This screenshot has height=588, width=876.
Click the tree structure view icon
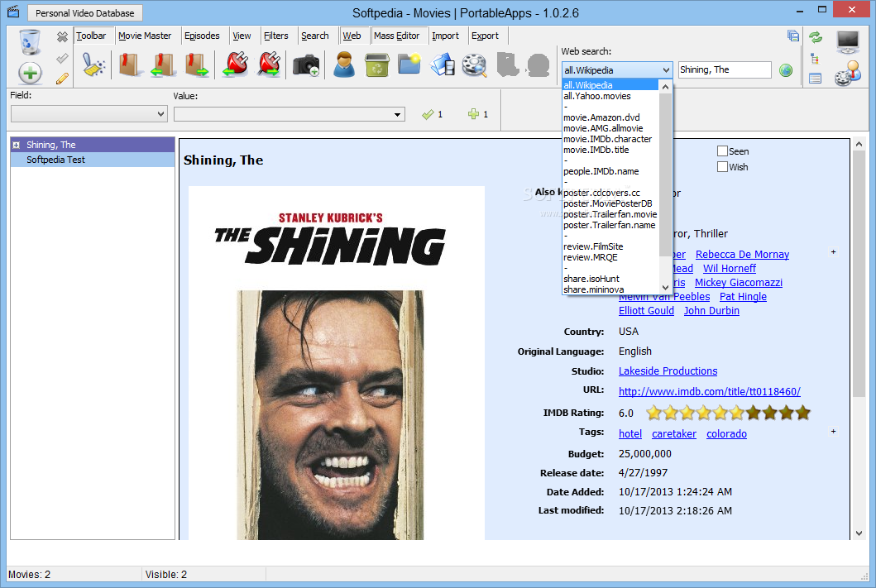tap(815, 59)
